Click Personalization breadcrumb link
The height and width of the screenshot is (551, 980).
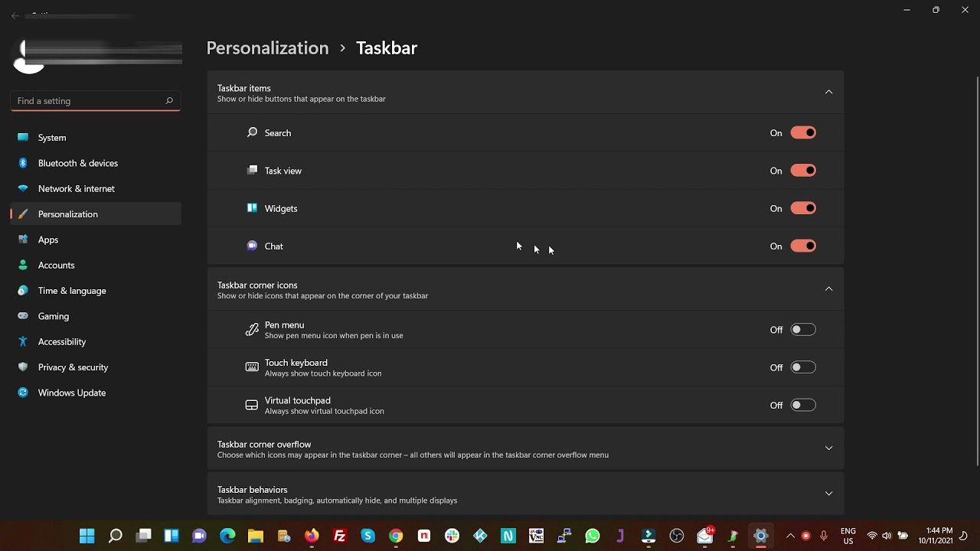tap(267, 47)
